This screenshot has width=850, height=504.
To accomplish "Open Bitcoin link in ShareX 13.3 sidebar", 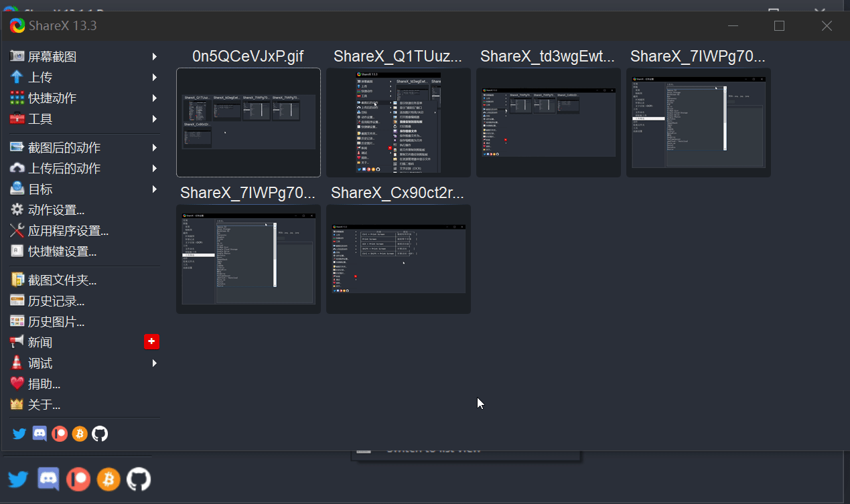I will point(80,434).
